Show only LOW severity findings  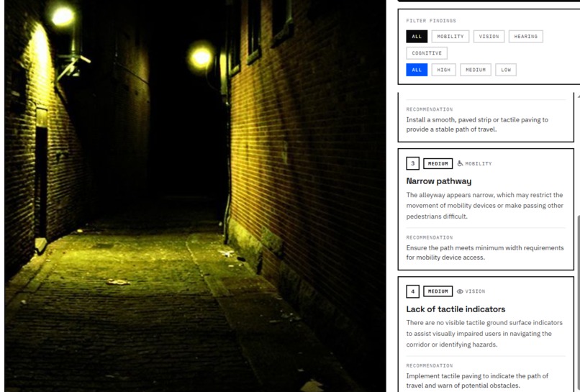[x=506, y=70]
